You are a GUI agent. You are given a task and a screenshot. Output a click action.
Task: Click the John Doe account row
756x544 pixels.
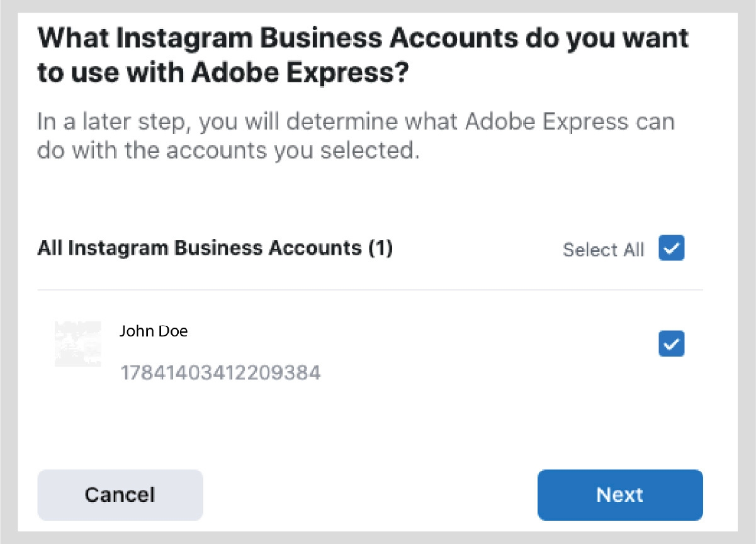378,351
